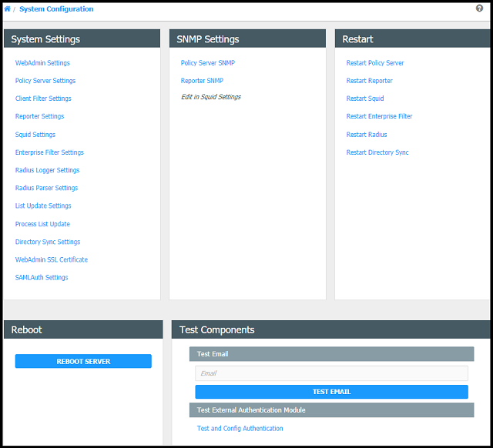493x448 pixels.
Task: Open Radius Logger Settings
Action: (x=47, y=170)
